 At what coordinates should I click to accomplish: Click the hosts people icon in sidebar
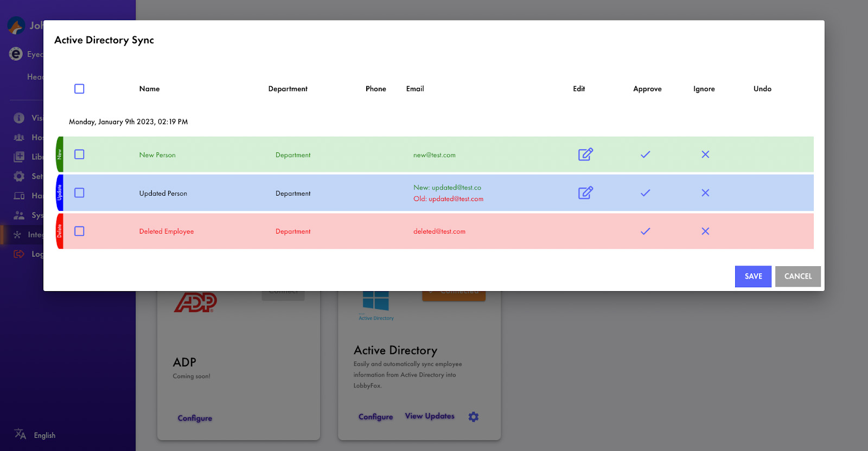pyautogui.click(x=19, y=137)
